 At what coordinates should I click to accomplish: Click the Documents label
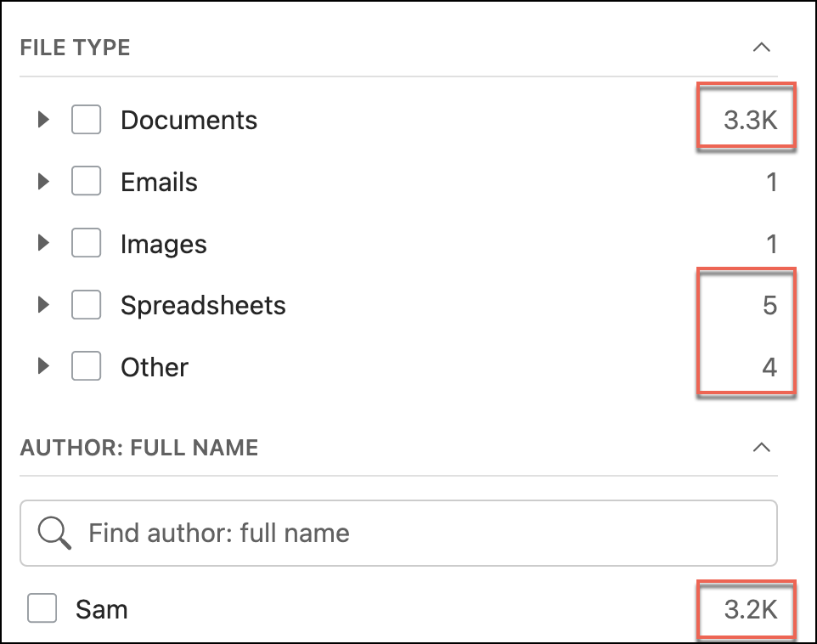click(x=189, y=120)
